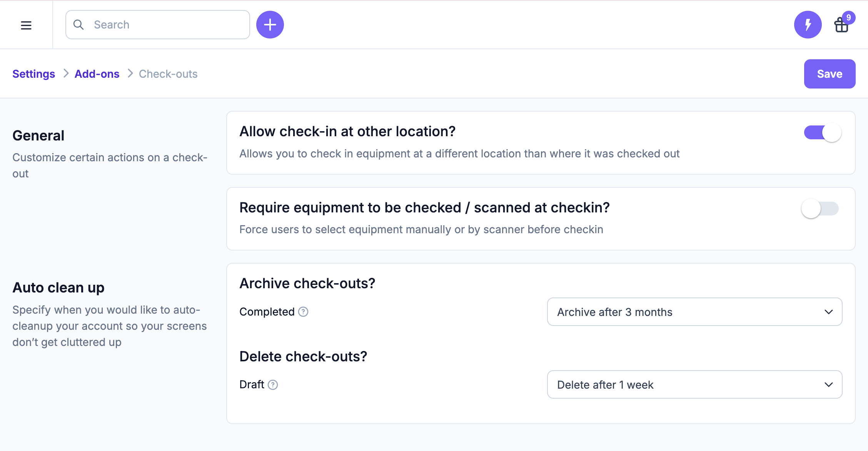This screenshot has width=868, height=451.
Task: Open the hamburger navigation menu
Action: (x=26, y=25)
